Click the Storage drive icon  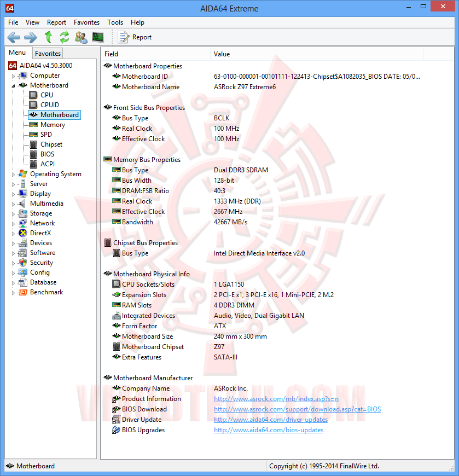point(23,213)
